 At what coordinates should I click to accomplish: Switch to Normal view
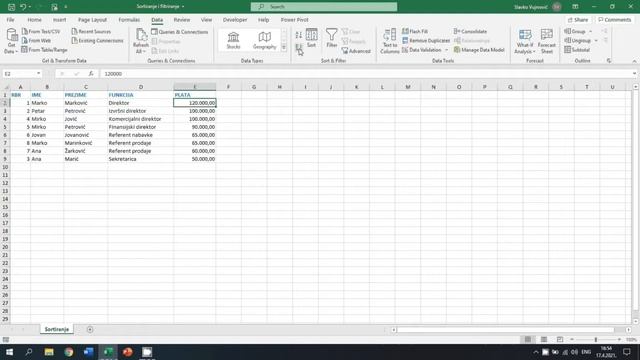[x=528, y=340]
